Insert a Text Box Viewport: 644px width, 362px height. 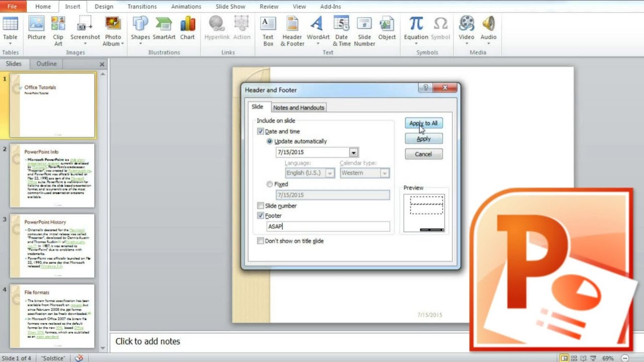(x=268, y=31)
